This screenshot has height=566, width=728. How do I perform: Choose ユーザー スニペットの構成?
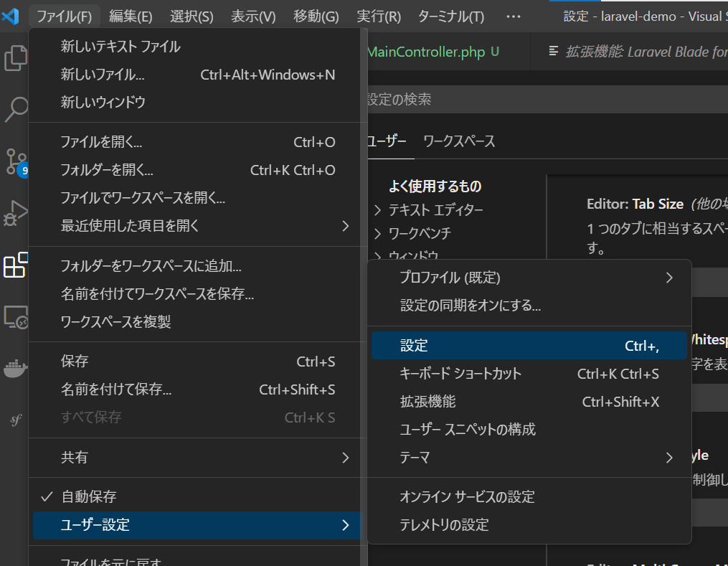click(x=529, y=430)
